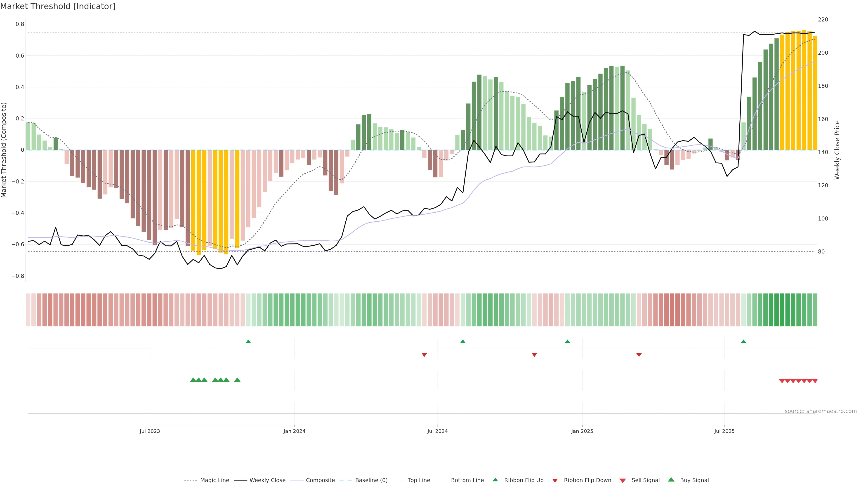The height and width of the screenshot is (488, 868).
Task: Click the Market Threshold [Indicator] title
Action: tap(58, 6)
